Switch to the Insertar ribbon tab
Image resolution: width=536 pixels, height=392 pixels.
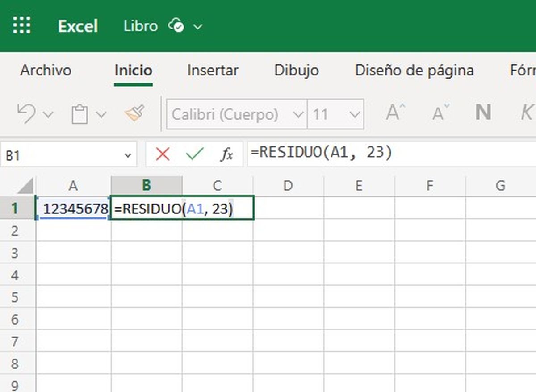[213, 70]
